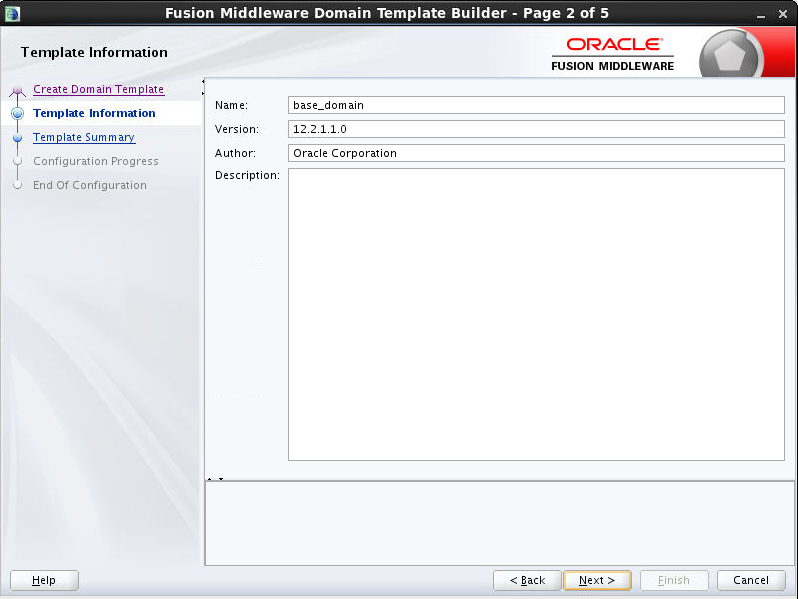Collapse navigation pane via splitter arrows
Screen dimensions: 798x599
coord(203,87)
